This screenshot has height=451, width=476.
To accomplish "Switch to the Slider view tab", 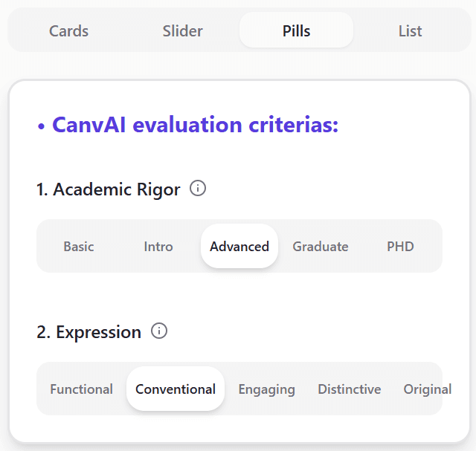I will tap(182, 31).
